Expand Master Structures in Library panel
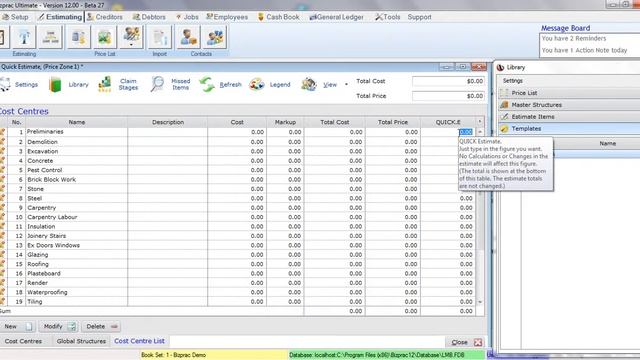The height and width of the screenshot is (360, 640). click(569, 104)
